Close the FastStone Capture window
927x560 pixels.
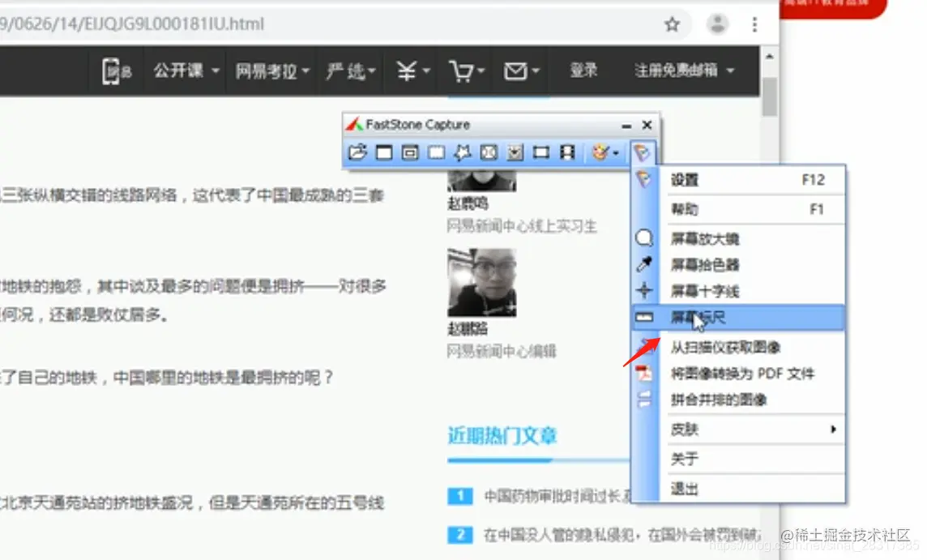point(647,125)
